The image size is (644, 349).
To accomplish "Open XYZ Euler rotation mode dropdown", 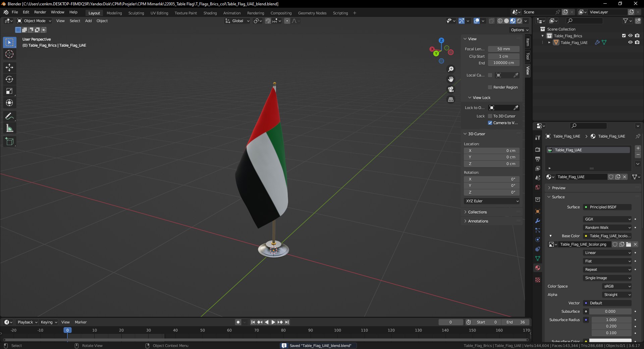I will pos(492,201).
